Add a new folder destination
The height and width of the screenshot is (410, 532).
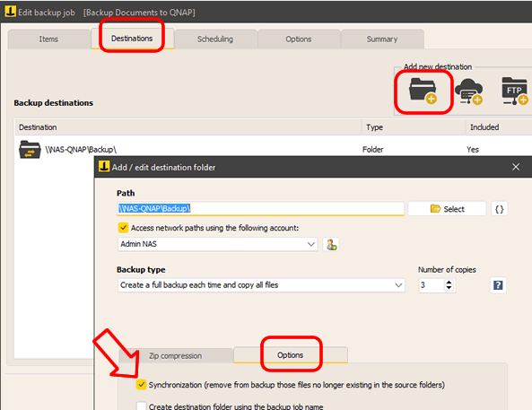[423, 91]
